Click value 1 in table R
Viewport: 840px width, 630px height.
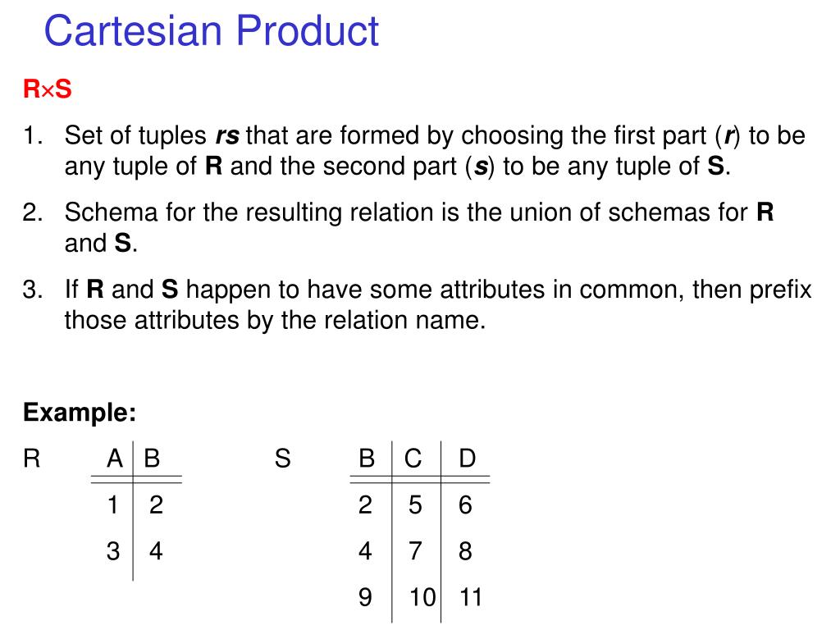(x=112, y=504)
